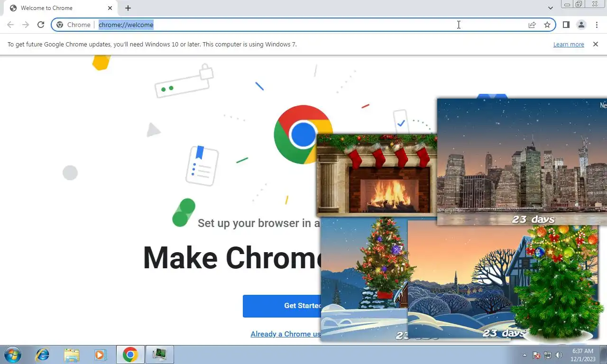Open Action Center flag icon
The width and height of the screenshot is (607, 364).
[x=536, y=355]
